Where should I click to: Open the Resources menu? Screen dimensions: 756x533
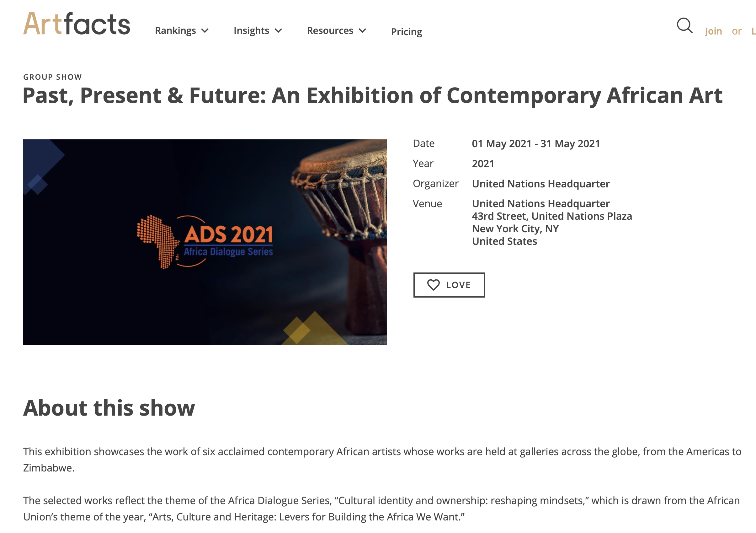(x=330, y=31)
